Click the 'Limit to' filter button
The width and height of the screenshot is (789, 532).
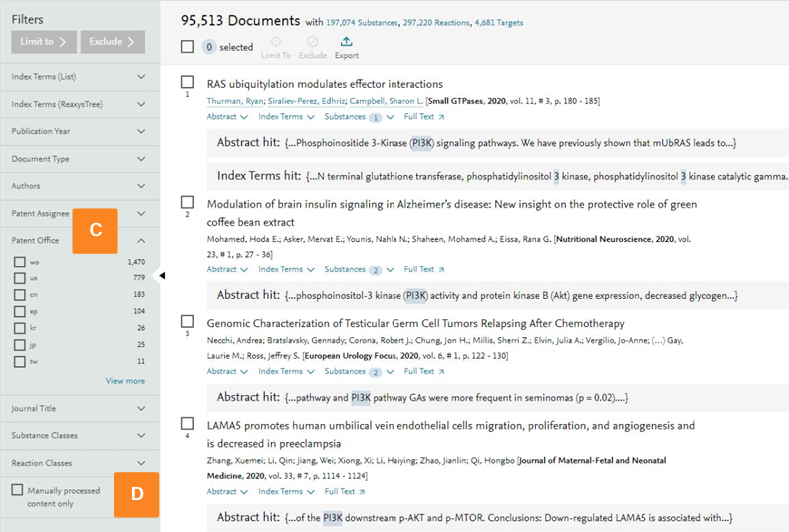pos(44,42)
